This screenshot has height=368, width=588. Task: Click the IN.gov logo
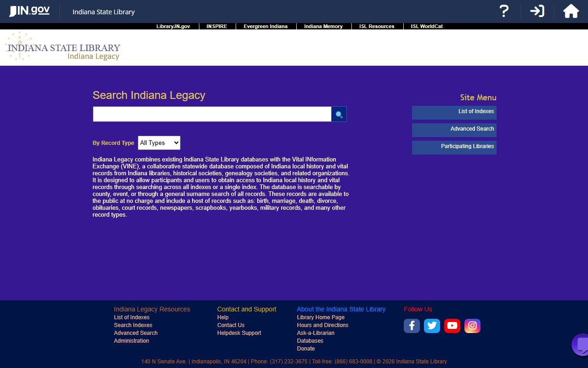coord(29,11)
